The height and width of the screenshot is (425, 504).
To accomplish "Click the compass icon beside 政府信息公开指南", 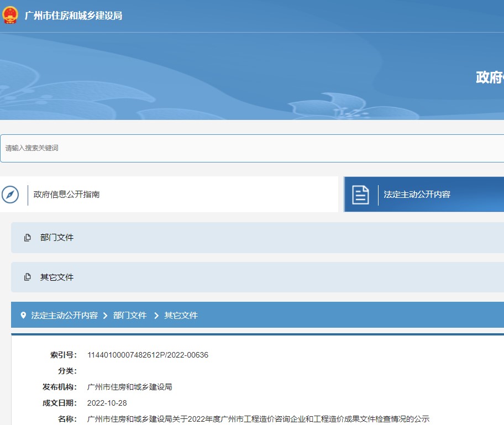I will click(x=10, y=195).
